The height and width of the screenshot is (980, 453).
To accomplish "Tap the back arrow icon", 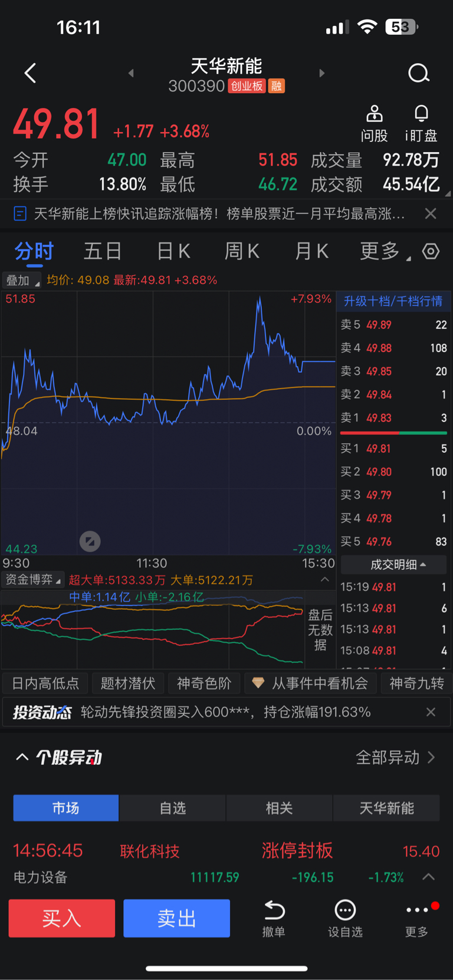I will click(x=30, y=73).
